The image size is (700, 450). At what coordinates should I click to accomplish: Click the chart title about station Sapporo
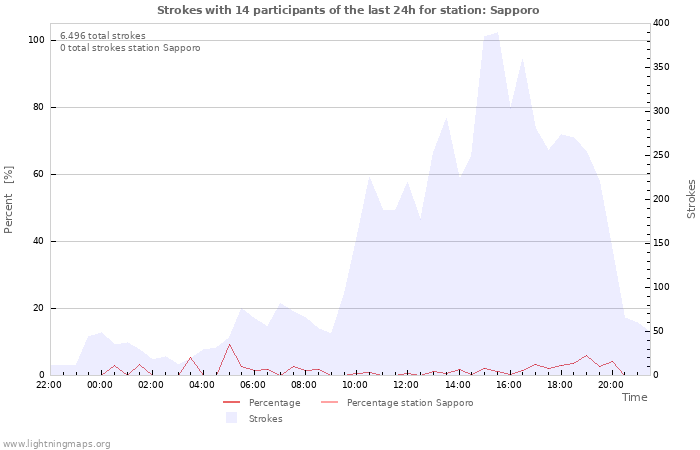coord(348,10)
